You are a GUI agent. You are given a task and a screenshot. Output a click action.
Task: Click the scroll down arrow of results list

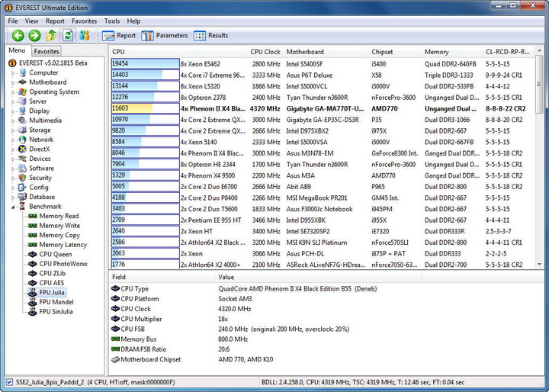[539, 265]
